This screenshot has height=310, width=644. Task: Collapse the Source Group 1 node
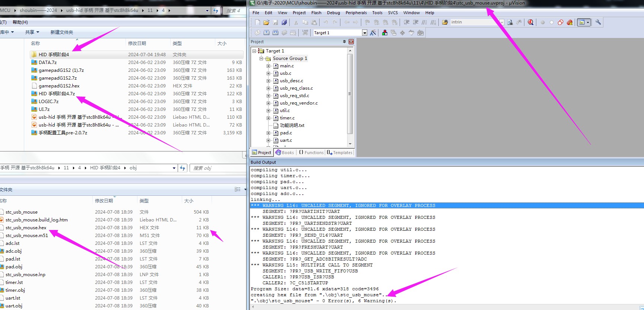[261, 58]
